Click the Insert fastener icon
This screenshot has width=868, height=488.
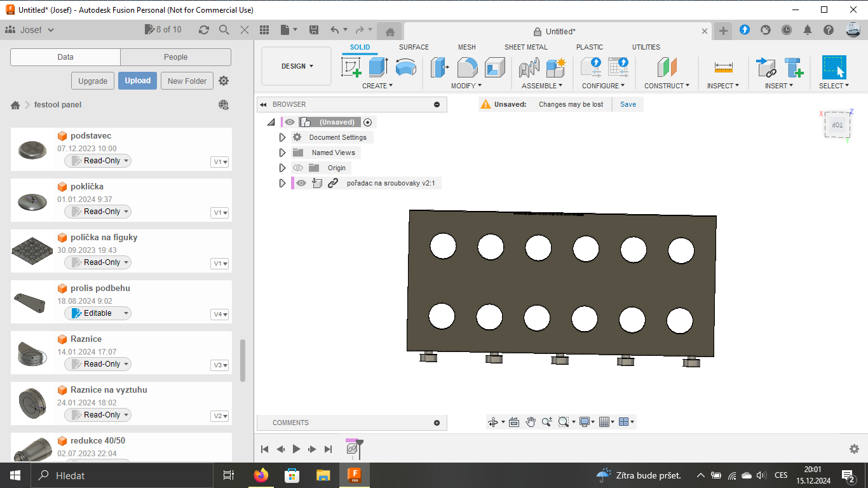[x=794, y=67]
